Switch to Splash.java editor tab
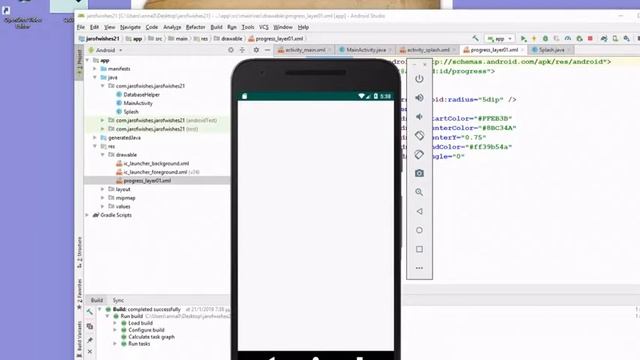 coord(551,50)
